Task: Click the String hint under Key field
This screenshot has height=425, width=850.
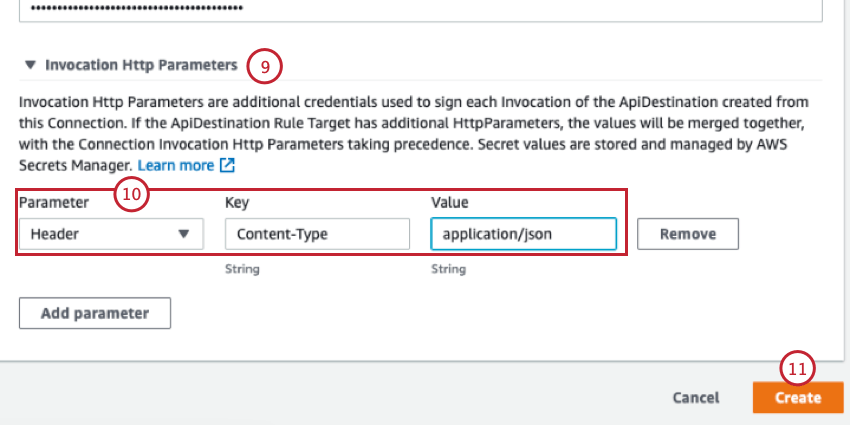Action: (242, 269)
